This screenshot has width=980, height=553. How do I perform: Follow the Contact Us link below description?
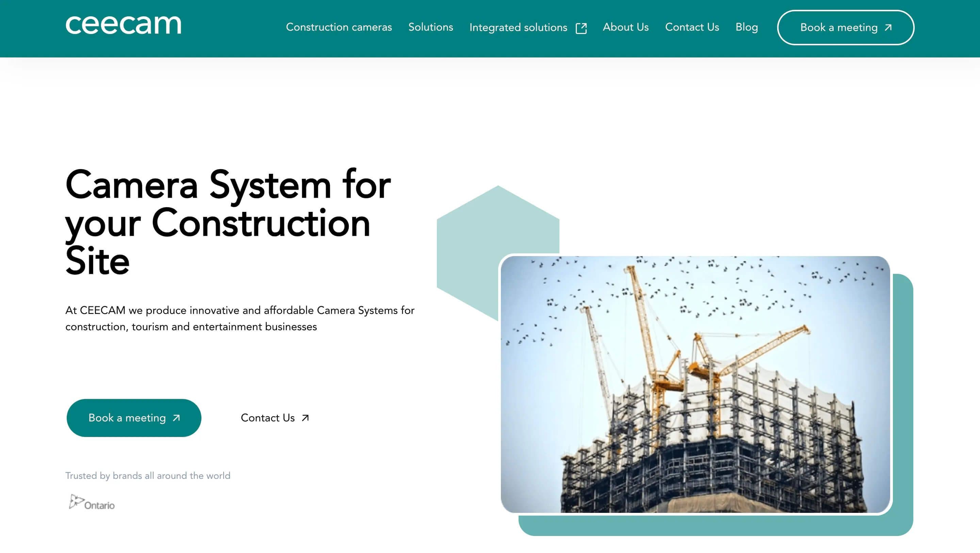268,418
